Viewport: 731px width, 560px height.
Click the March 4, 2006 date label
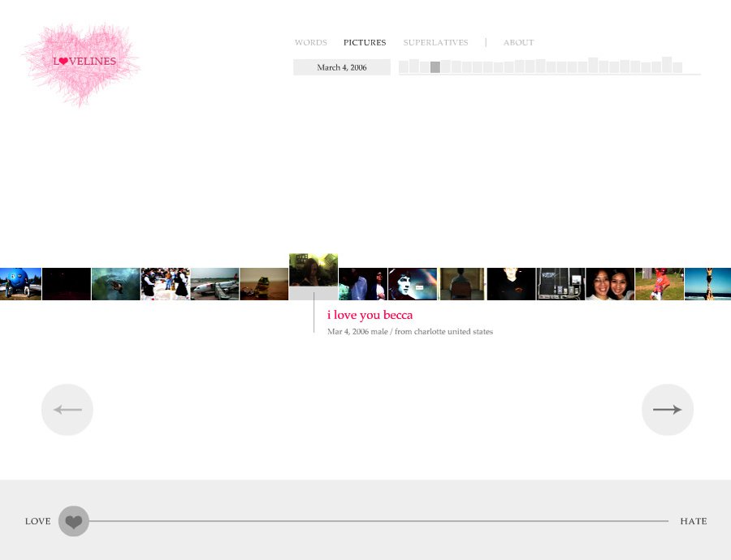[341, 67]
